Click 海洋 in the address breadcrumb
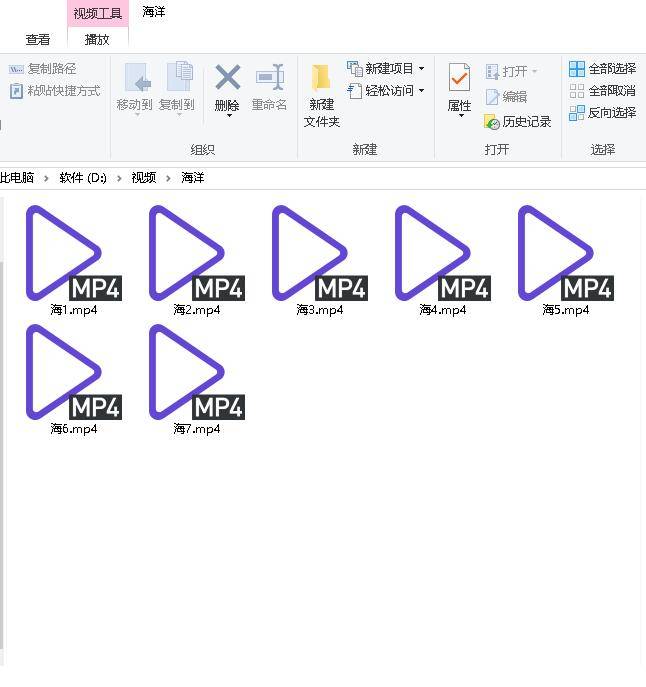646x687 pixels. pos(193,177)
